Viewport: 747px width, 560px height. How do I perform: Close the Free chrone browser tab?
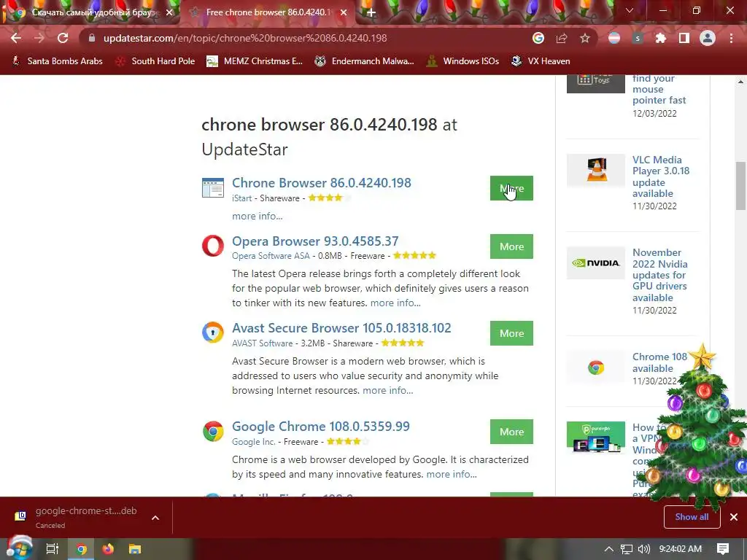click(344, 13)
